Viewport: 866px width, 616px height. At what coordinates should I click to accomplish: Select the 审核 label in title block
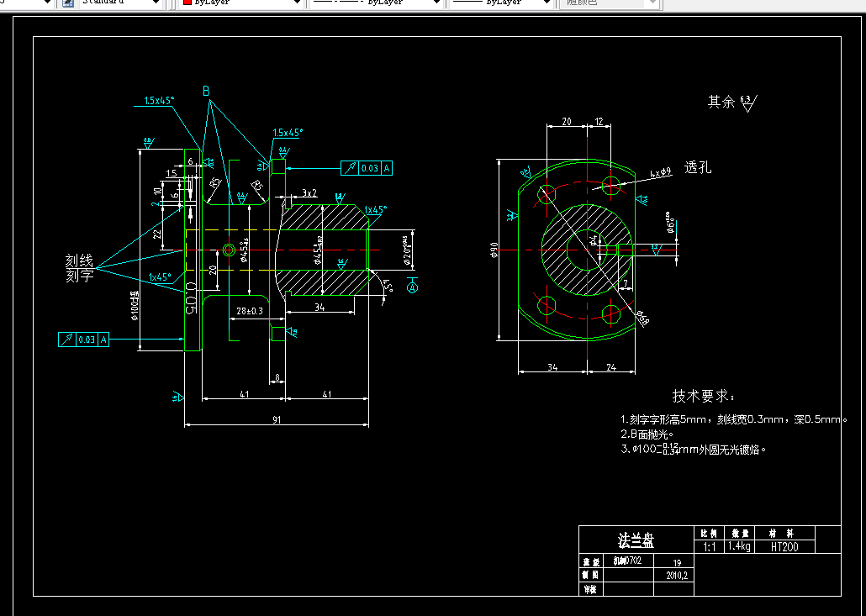(590, 589)
